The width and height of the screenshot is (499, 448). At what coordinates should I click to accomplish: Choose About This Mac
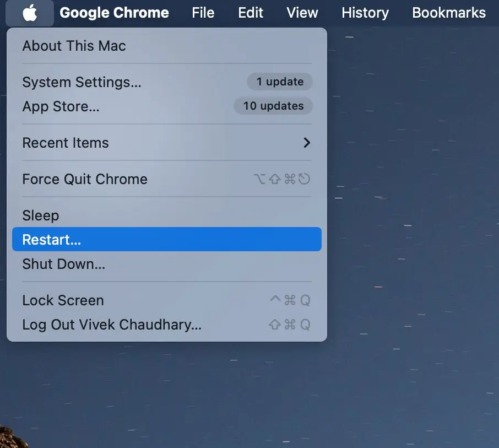coord(167,46)
